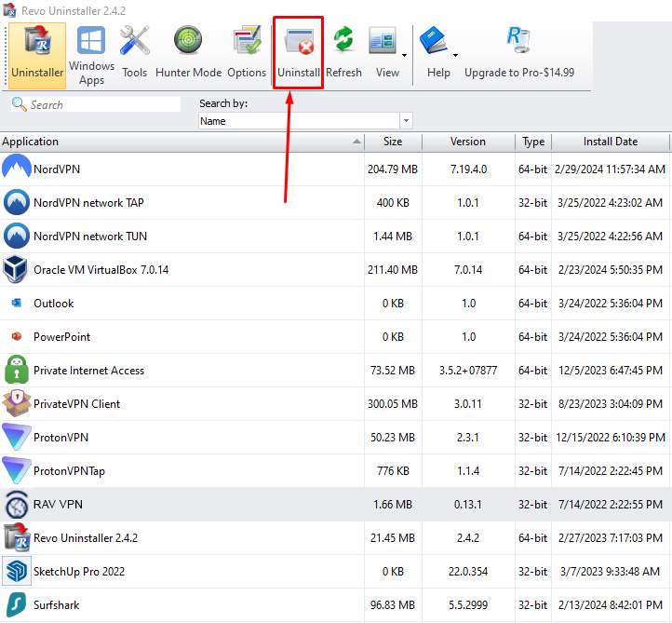Click the text "NordVPN network TUN"

[x=90, y=237]
